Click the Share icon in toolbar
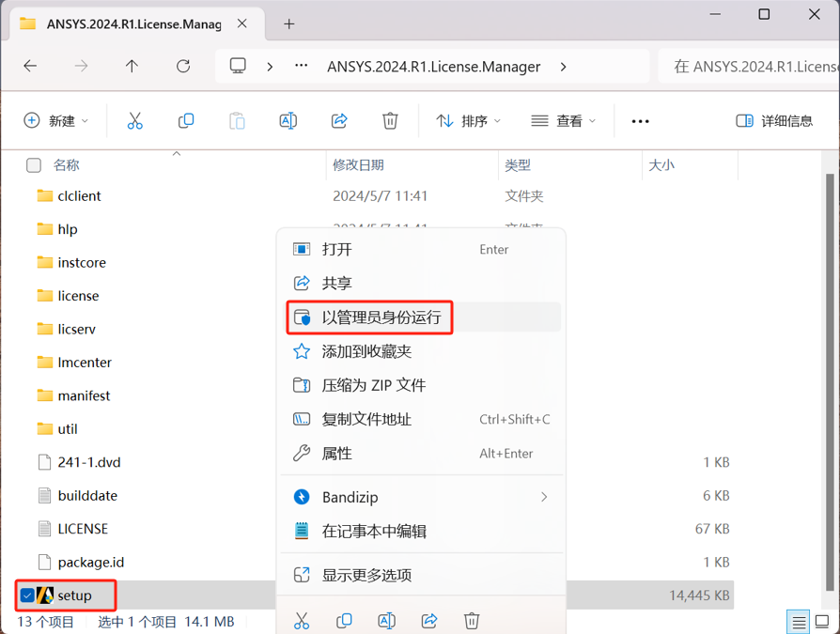Image resolution: width=840 pixels, height=634 pixels. click(339, 121)
